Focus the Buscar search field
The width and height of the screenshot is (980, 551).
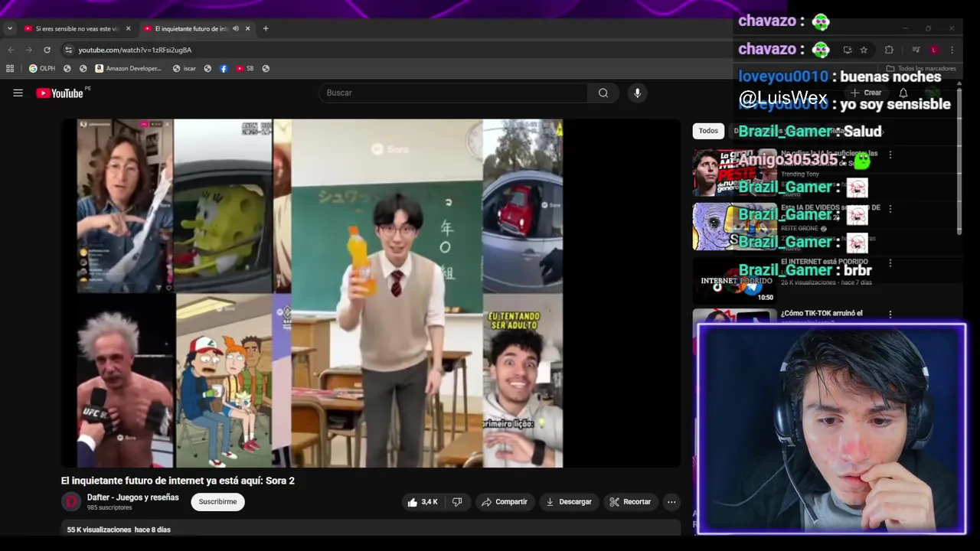pos(453,93)
